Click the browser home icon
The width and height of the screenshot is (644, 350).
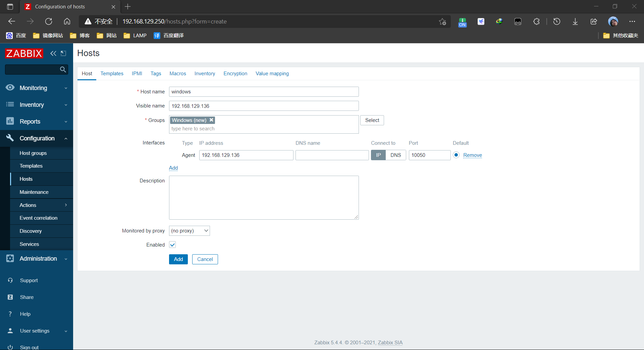tap(67, 21)
